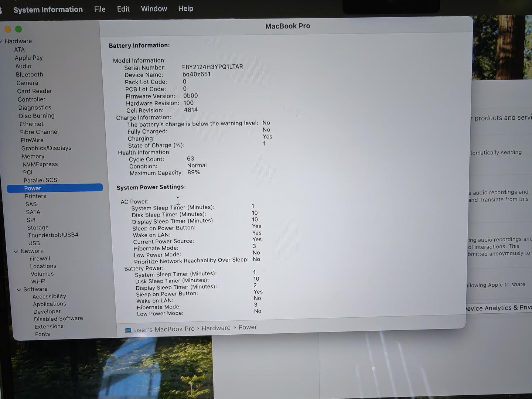Select Locations under Network
Viewport: 532px width, 399px height.
point(43,266)
